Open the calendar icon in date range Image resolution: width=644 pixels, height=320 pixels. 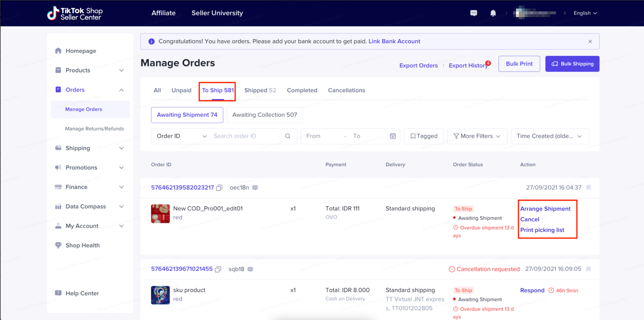393,136
